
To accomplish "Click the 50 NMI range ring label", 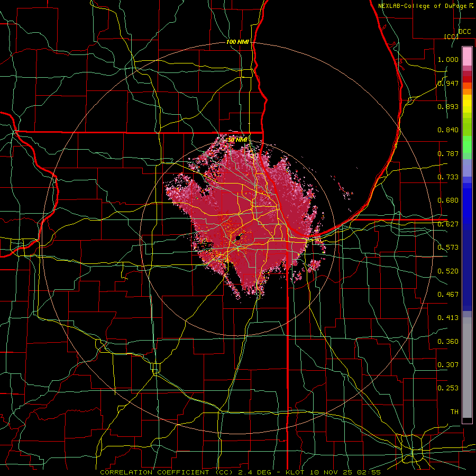I will [x=237, y=140].
